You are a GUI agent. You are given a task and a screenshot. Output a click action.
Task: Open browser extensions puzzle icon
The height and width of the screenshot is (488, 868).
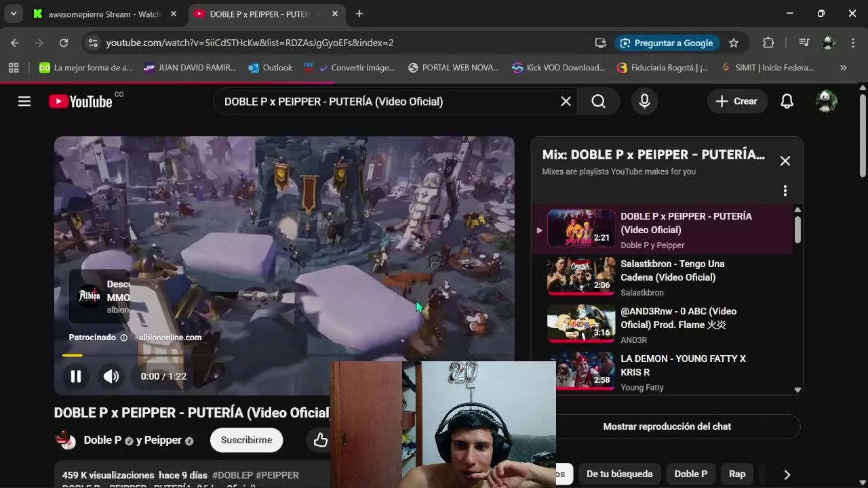(768, 43)
